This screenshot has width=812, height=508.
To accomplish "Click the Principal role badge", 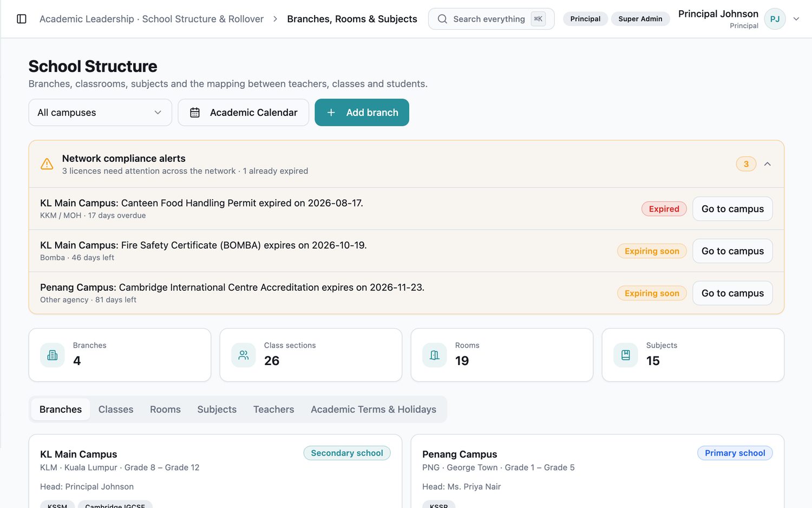I will 585,19.
